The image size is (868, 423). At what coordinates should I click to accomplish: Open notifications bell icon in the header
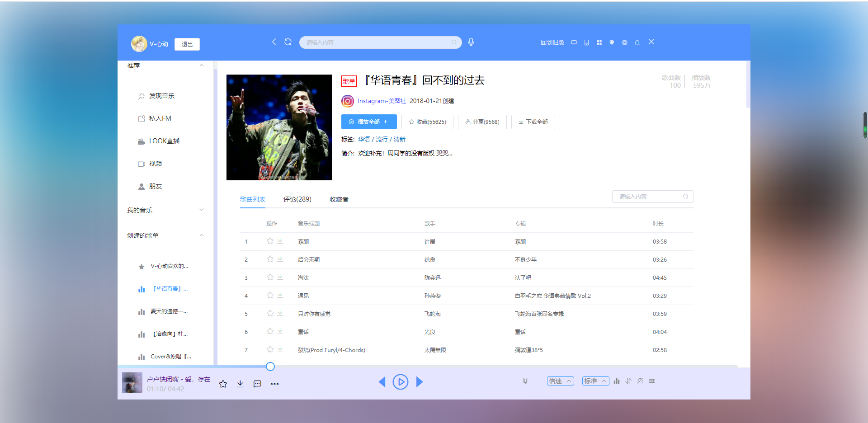(x=637, y=42)
